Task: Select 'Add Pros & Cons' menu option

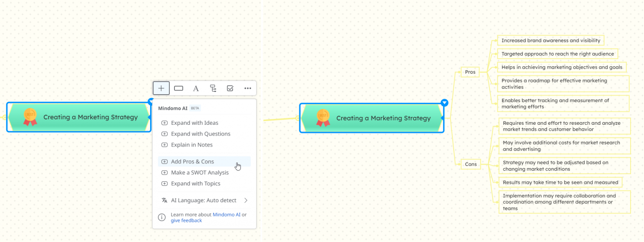Action: coord(192,162)
